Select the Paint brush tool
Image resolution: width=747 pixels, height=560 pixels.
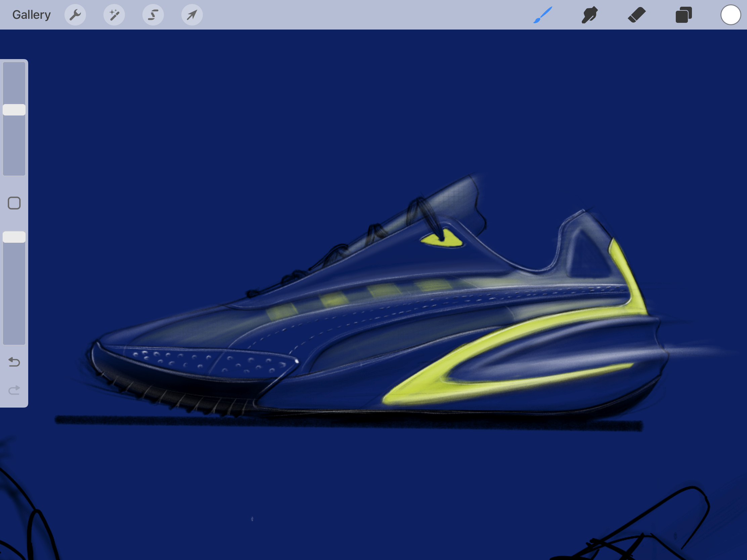[x=543, y=15]
